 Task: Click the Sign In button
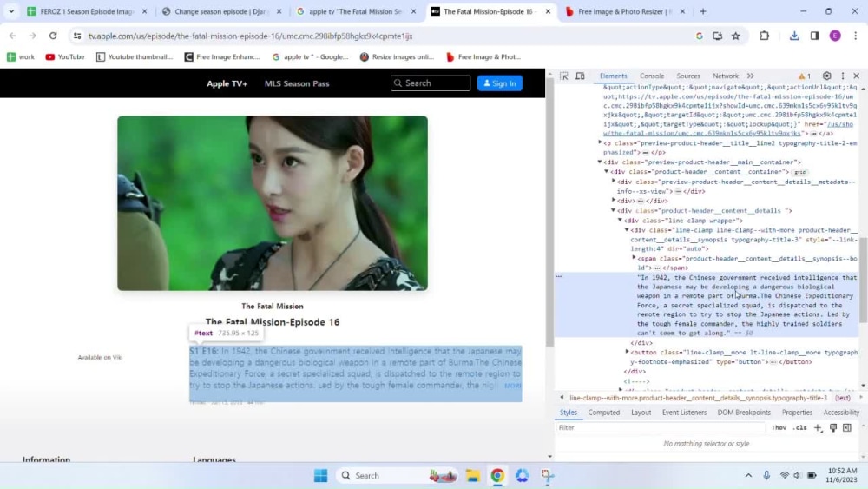click(500, 83)
